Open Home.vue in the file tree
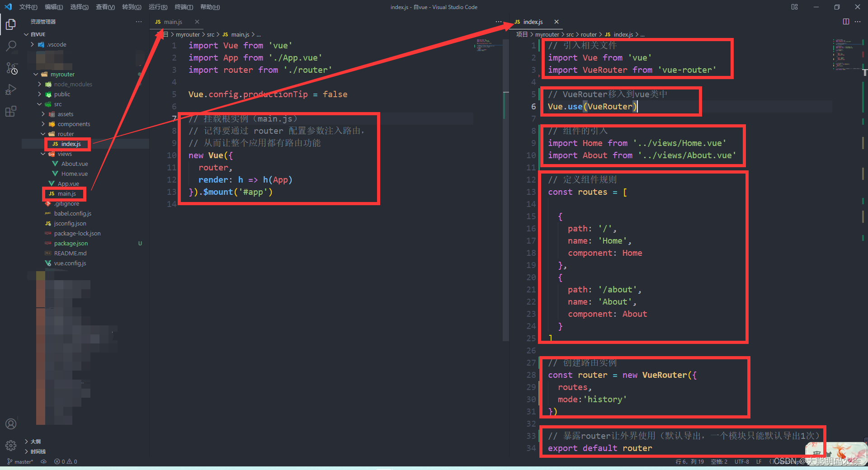 click(86, 174)
